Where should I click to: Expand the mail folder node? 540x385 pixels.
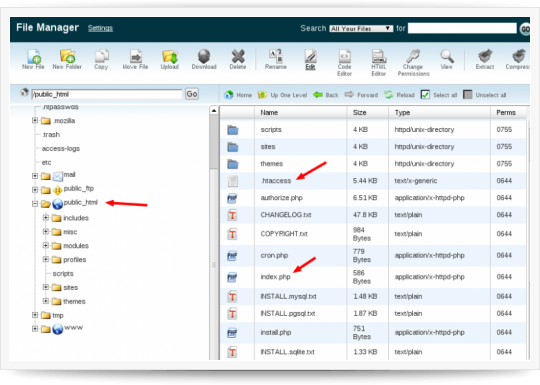(35, 176)
